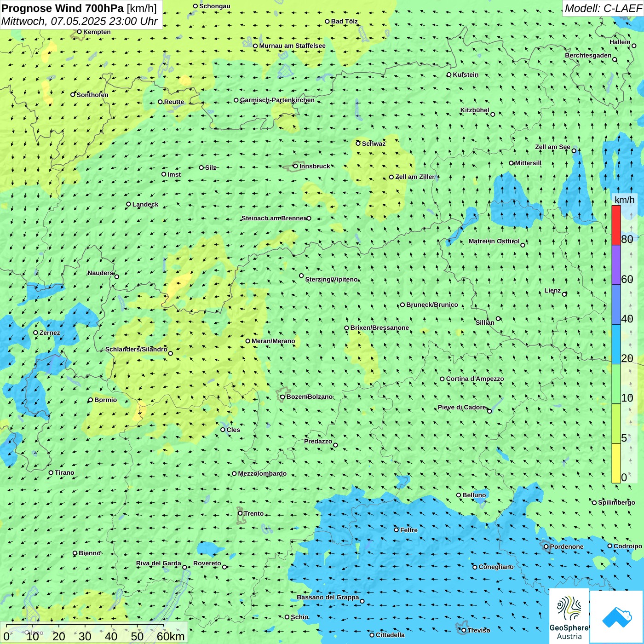Click the "Prognose Wind 700hPa" title
The image size is (644, 644).
tap(63, 8)
